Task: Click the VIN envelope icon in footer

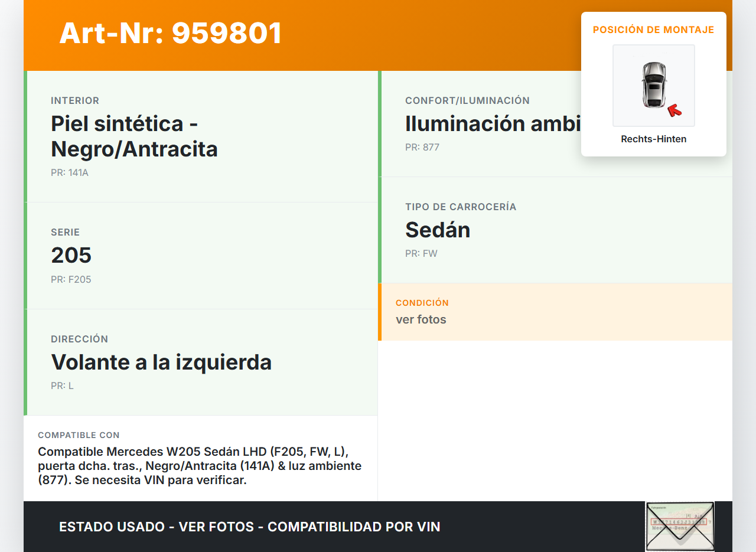Action: point(680,526)
